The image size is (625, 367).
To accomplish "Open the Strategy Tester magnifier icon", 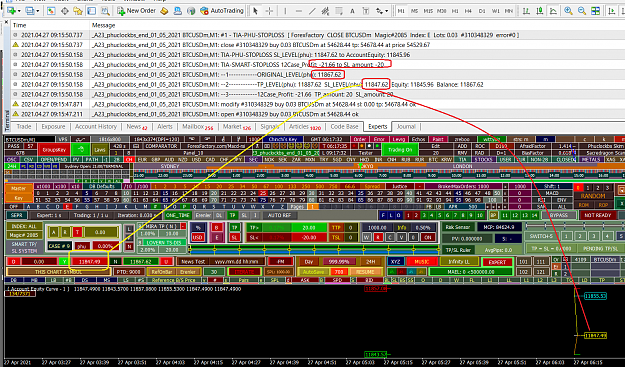I will pos(105,11).
